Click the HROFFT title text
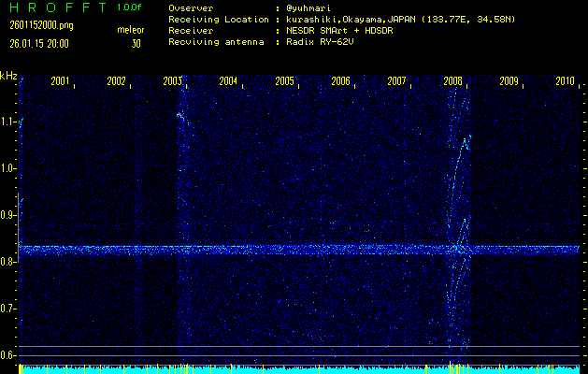 (x=54, y=7)
